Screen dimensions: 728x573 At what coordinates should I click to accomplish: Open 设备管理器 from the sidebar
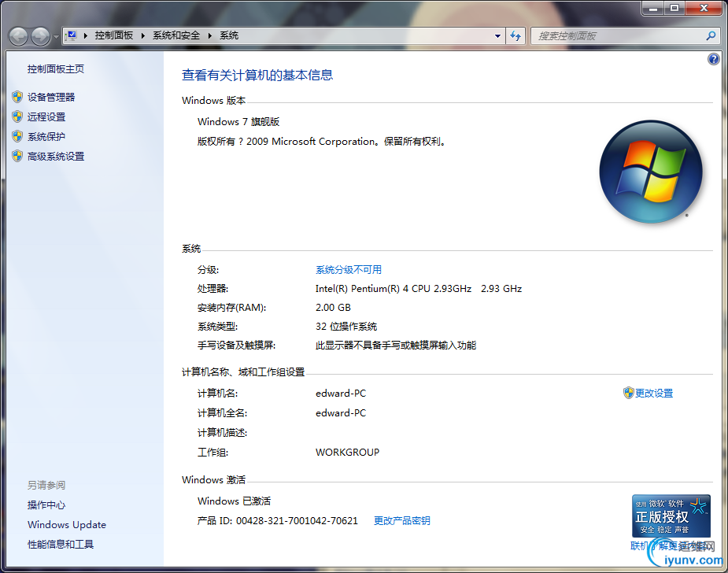click(x=50, y=97)
